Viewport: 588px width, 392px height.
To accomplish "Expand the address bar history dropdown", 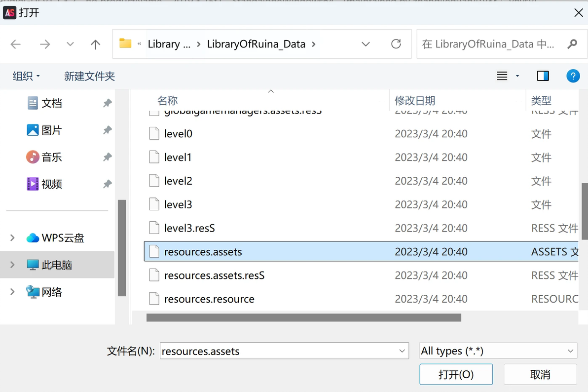I will click(366, 44).
